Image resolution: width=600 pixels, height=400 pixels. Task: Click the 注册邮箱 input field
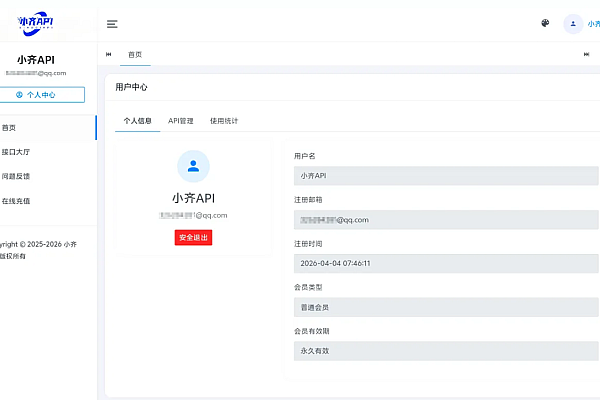pyautogui.click(x=446, y=220)
